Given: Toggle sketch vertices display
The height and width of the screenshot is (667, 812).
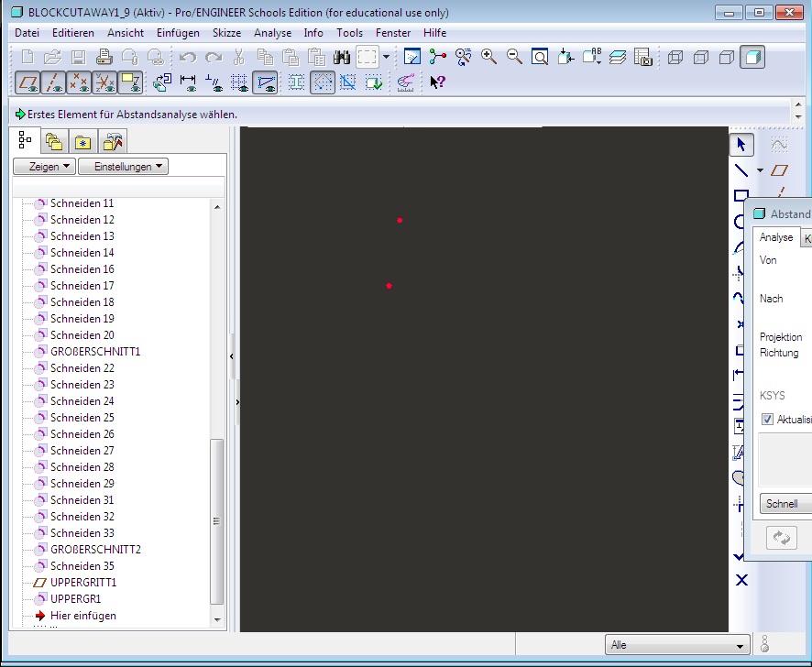Looking at the screenshot, I should (265, 82).
